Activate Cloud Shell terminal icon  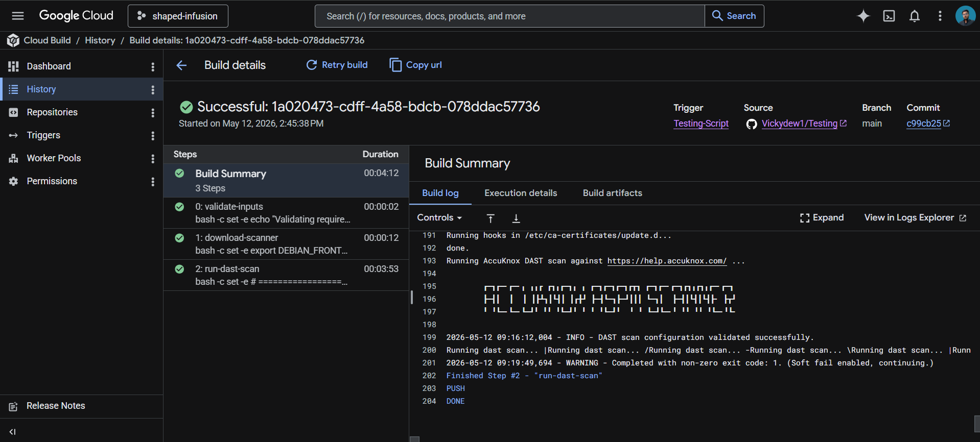tap(889, 16)
